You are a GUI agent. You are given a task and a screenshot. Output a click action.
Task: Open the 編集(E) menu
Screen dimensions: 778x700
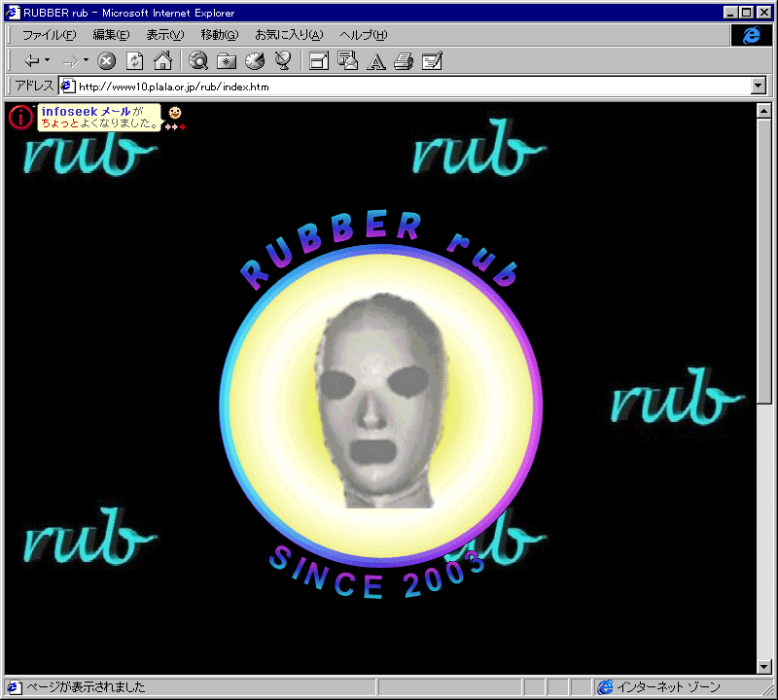(x=111, y=35)
